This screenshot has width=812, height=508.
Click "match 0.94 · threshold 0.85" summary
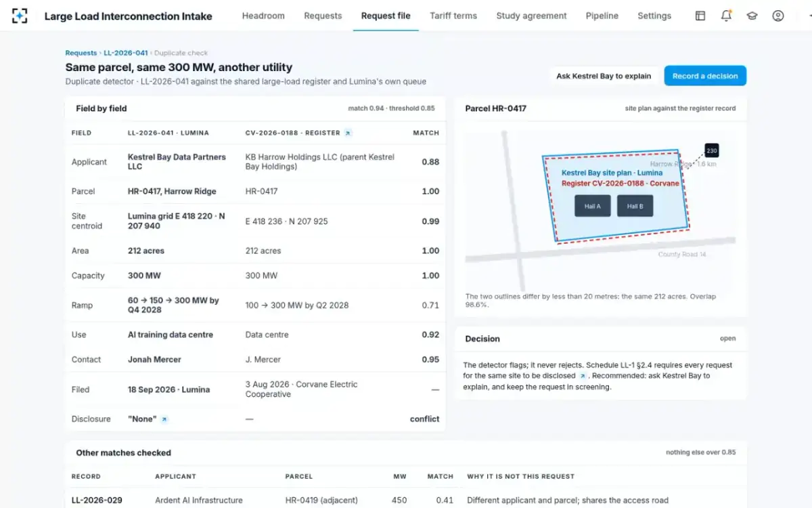click(392, 108)
